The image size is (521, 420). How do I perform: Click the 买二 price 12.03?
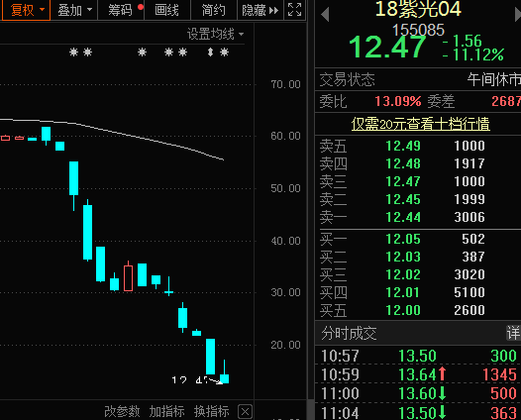tap(403, 257)
